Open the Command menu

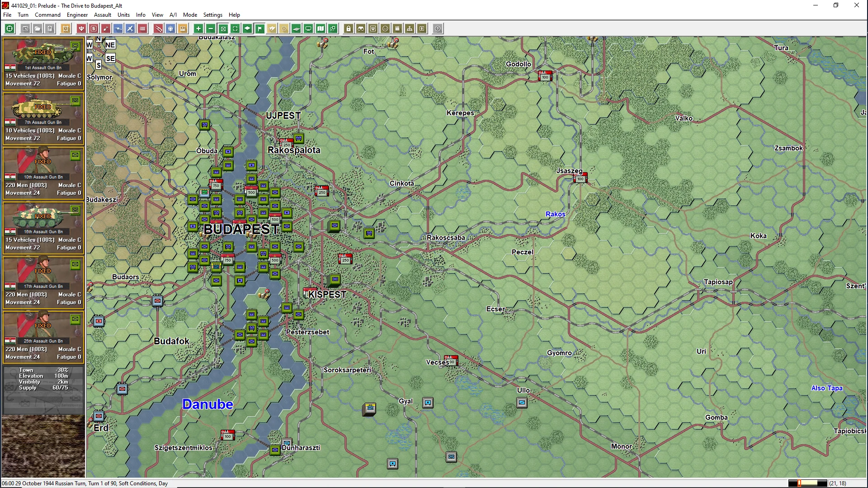click(x=47, y=14)
